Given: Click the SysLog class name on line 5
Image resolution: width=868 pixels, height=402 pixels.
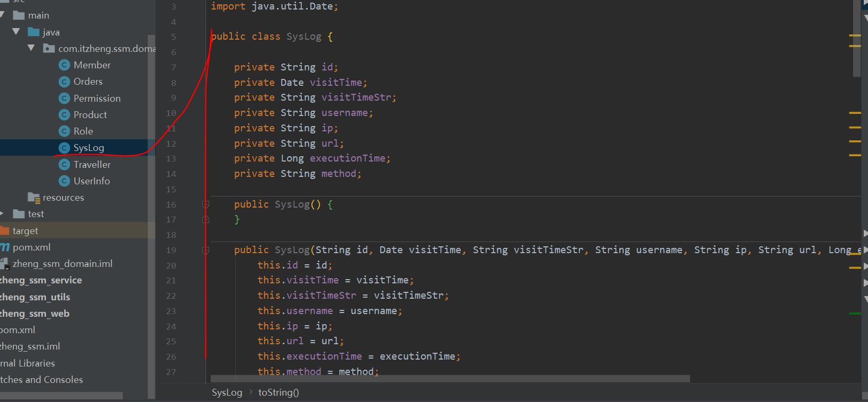Looking at the screenshot, I should 303,37.
